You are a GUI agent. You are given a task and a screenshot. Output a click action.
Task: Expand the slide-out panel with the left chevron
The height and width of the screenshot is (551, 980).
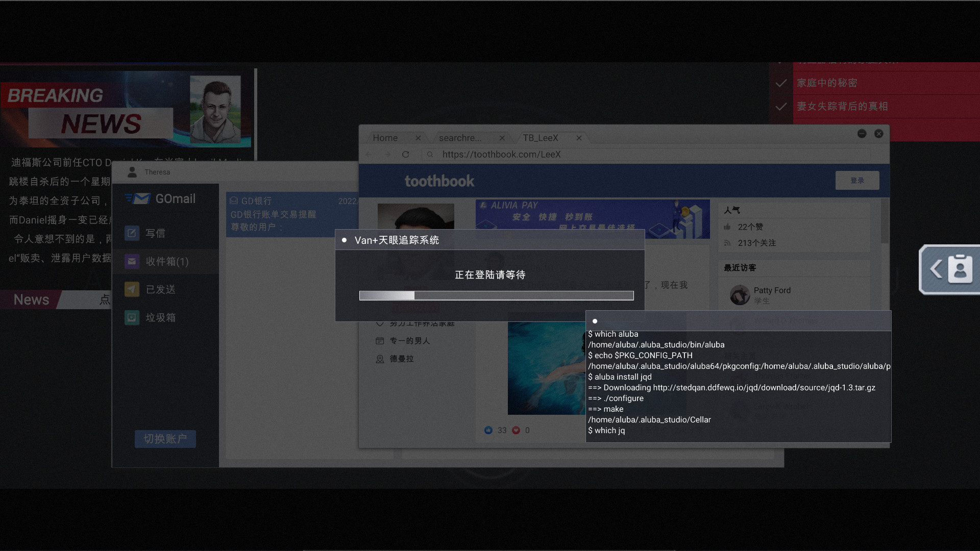[x=936, y=269]
